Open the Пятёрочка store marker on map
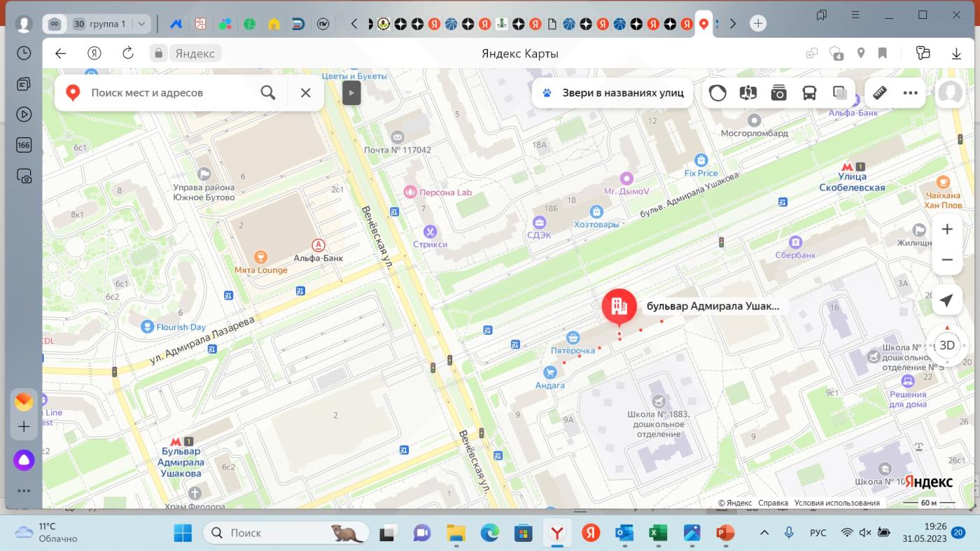The width and height of the screenshot is (980, 551). coord(573,339)
